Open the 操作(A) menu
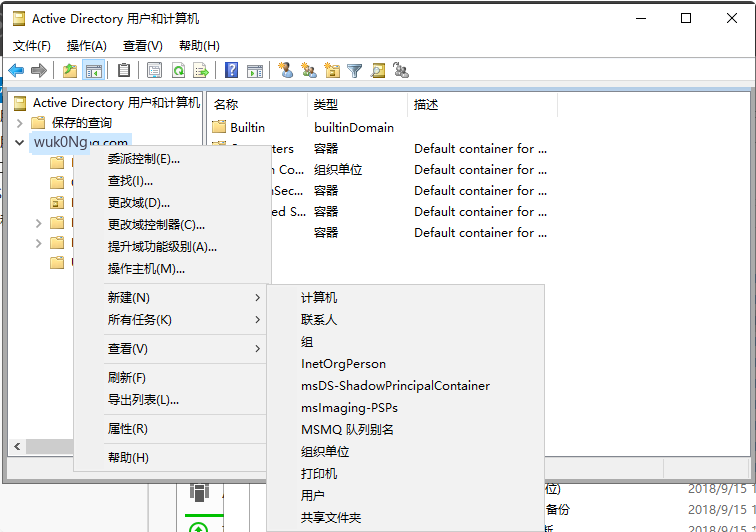The height and width of the screenshot is (532, 756). tap(87, 46)
